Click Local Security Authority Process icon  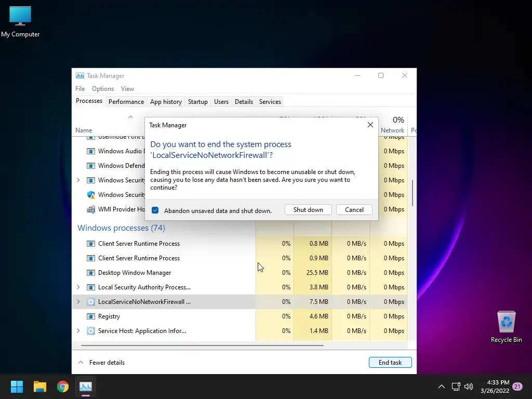pyautogui.click(x=90, y=287)
